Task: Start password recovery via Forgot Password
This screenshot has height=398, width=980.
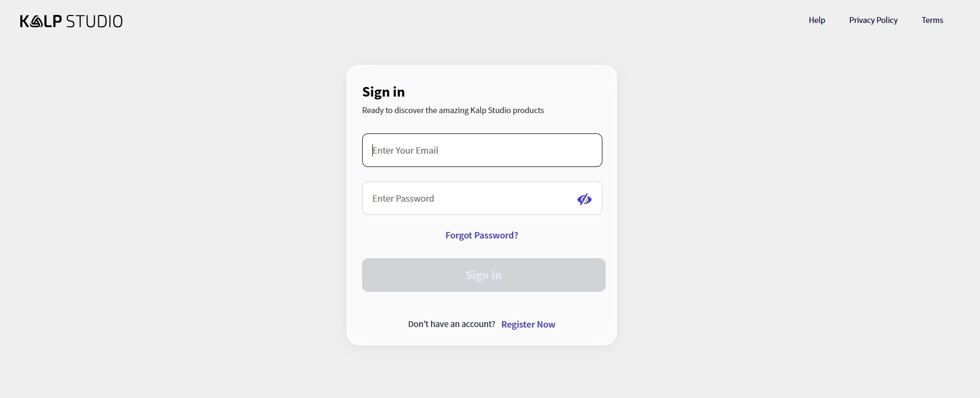Action: (x=482, y=235)
